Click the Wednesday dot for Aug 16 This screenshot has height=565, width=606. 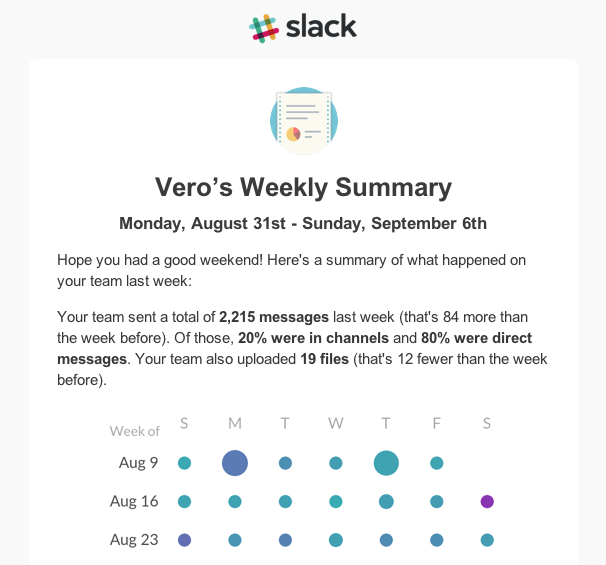[336, 501]
